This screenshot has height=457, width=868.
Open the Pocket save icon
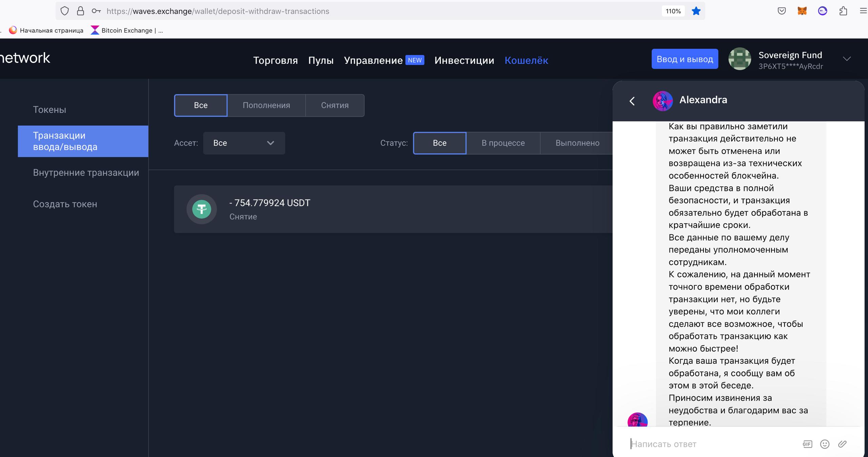tap(782, 11)
